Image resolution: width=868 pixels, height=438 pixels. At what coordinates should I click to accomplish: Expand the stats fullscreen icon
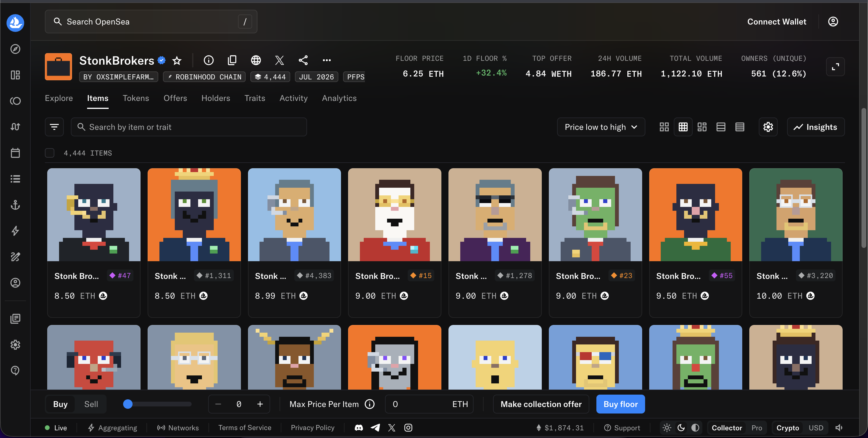[x=835, y=67]
